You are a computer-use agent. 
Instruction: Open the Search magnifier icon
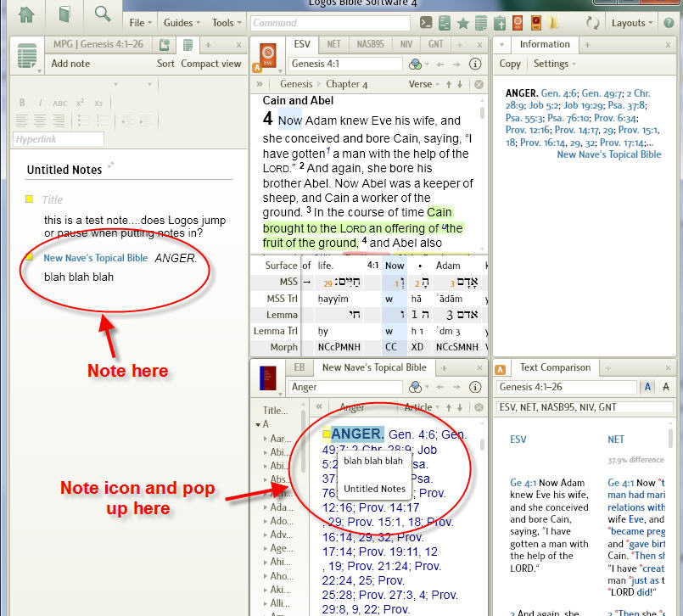pyautogui.click(x=103, y=14)
